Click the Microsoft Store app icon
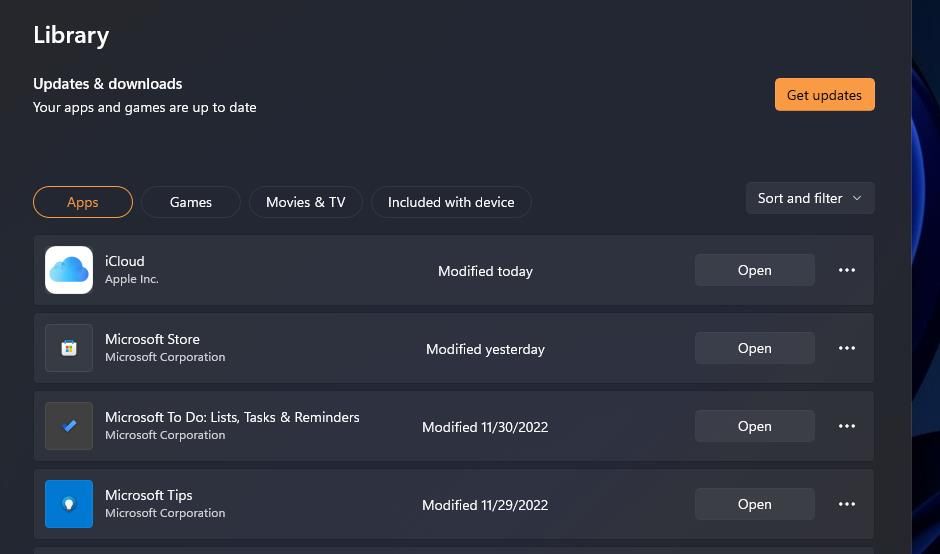This screenshot has height=554, width=940. [69, 348]
